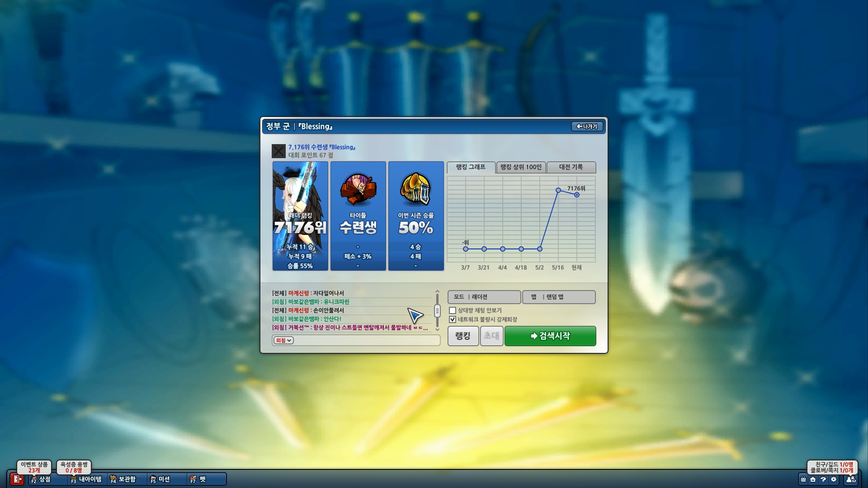Open the 보관함 (F4) storage
The height and width of the screenshot is (488, 868).
[x=127, y=479]
